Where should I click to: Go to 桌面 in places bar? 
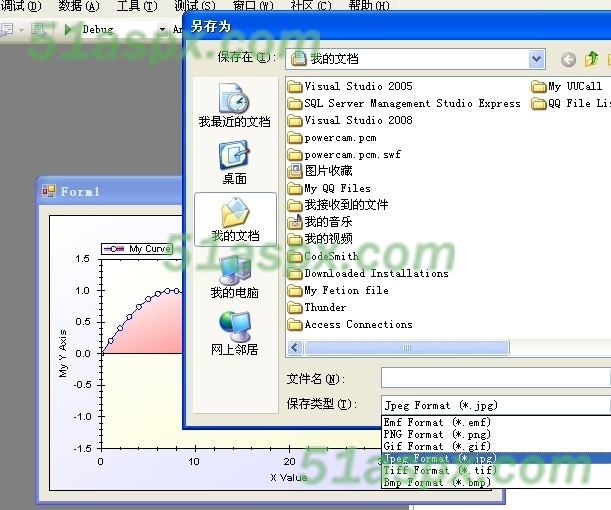234,162
